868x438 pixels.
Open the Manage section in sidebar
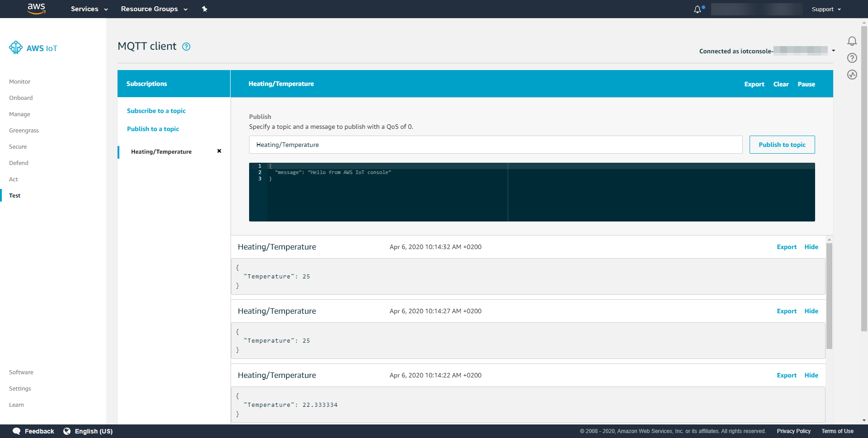point(19,114)
